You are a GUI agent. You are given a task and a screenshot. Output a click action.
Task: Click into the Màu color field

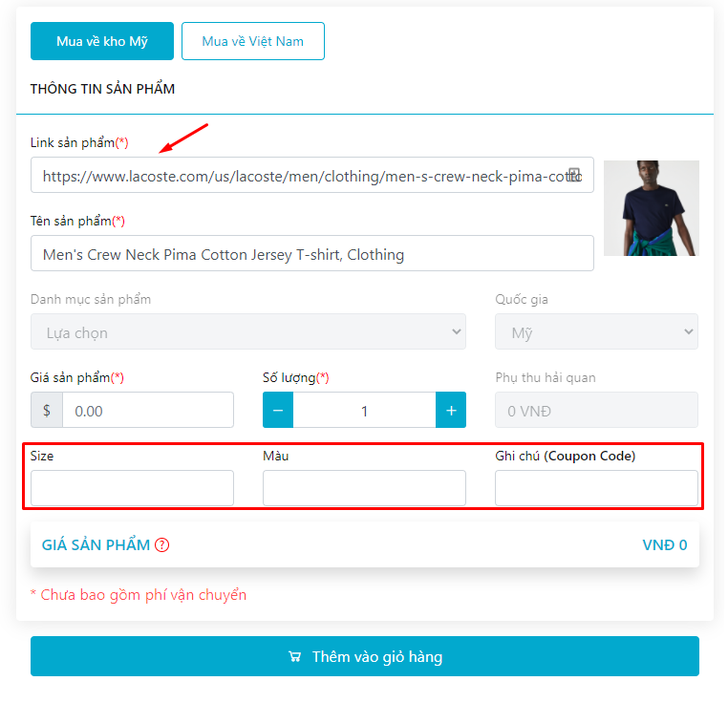(364, 488)
